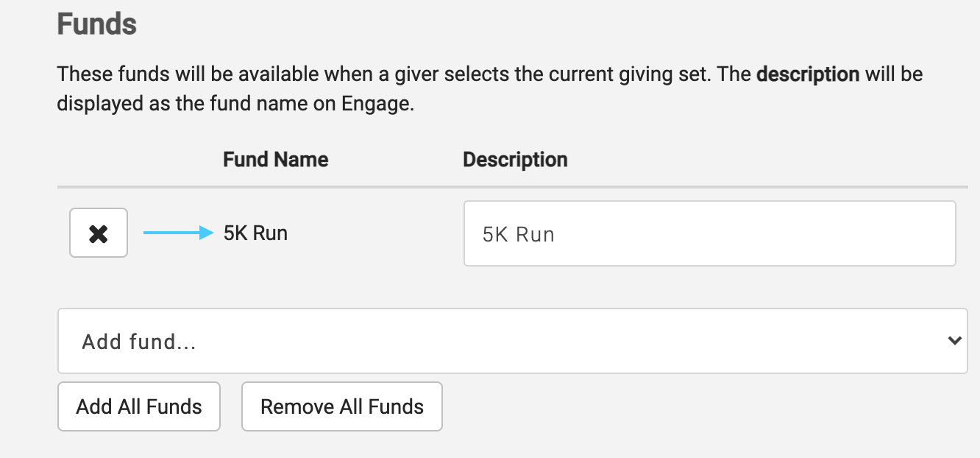Select the 5K Run fund name label
This screenshot has height=458, width=980.
click(255, 233)
